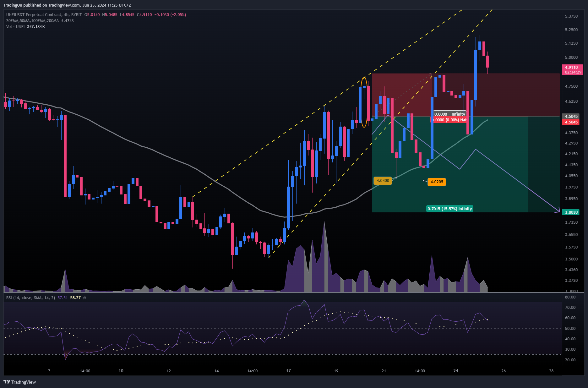
Task: Click the red 4.5045 price axis label
Action: point(571,122)
